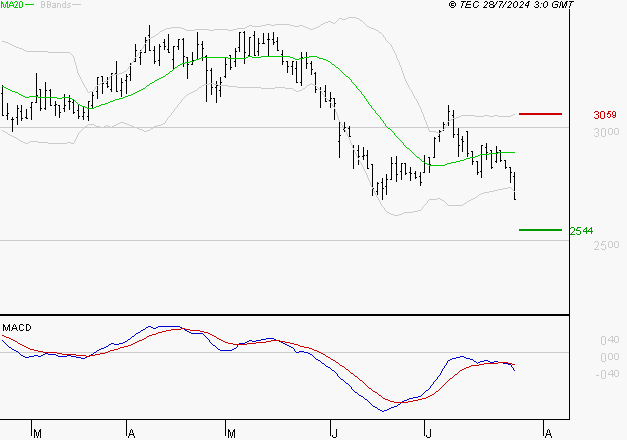The height and width of the screenshot is (440, 627).
Task: Click the BBands legend label
Action: click(55, 5)
